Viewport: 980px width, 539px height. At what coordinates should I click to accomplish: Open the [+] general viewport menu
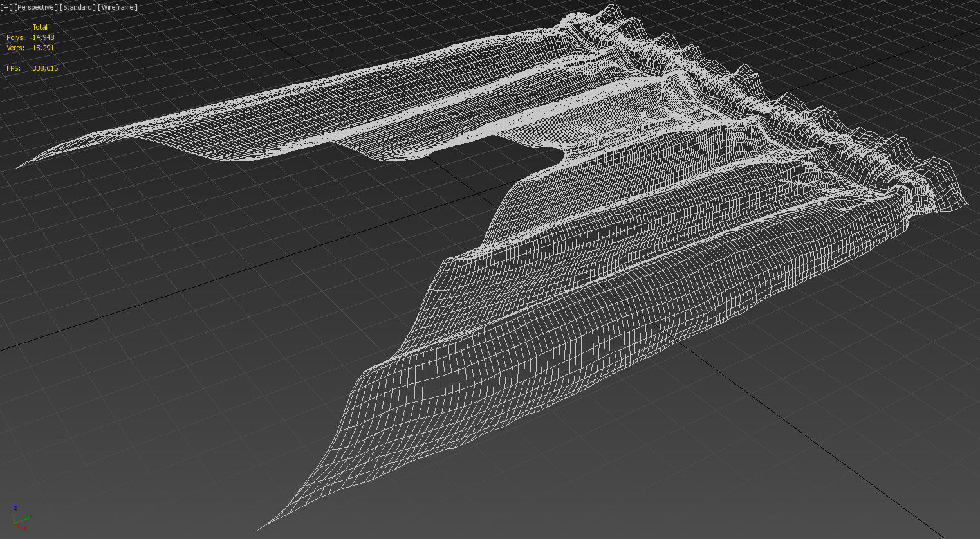pyautogui.click(x=6, y=7)
